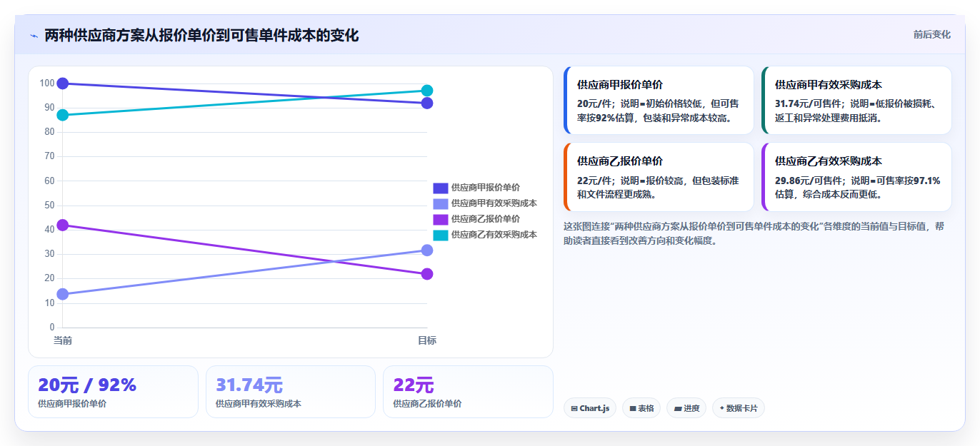
Task: Click the 50 y-axis tick label
Action: pos(49,206)
